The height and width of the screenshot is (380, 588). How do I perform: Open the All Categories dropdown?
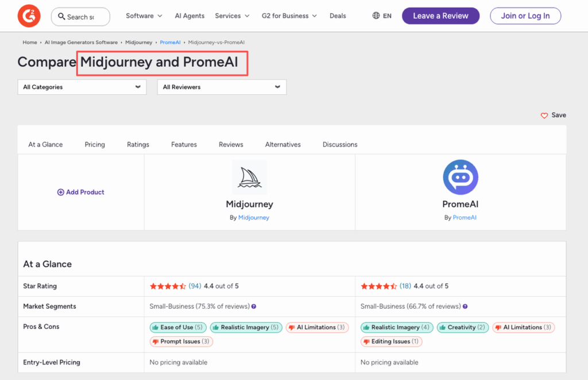coord(82,87)
